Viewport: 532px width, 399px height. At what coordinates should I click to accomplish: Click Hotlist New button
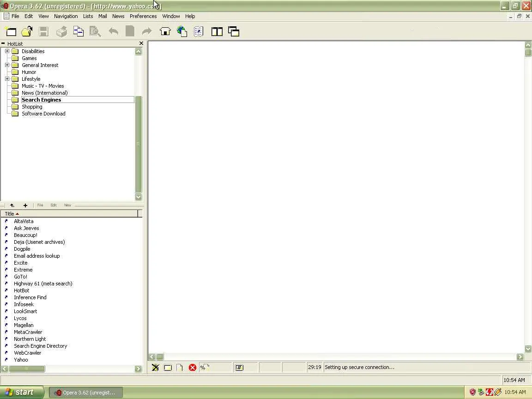point(67,205)
